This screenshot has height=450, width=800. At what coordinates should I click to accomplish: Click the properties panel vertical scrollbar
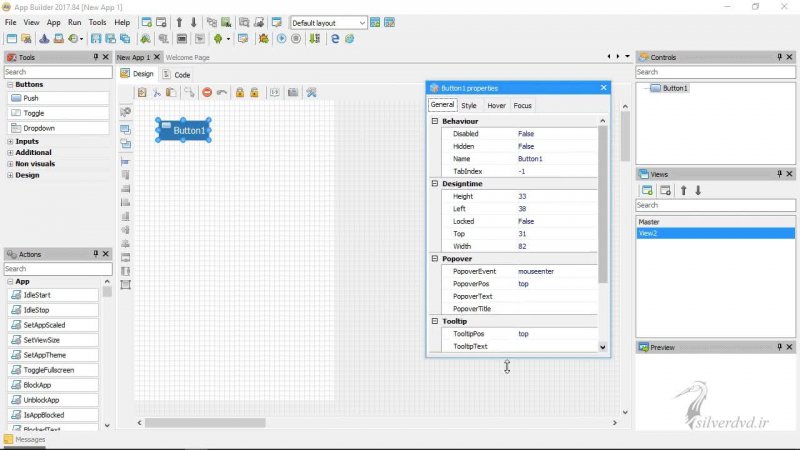click(602, 200)
